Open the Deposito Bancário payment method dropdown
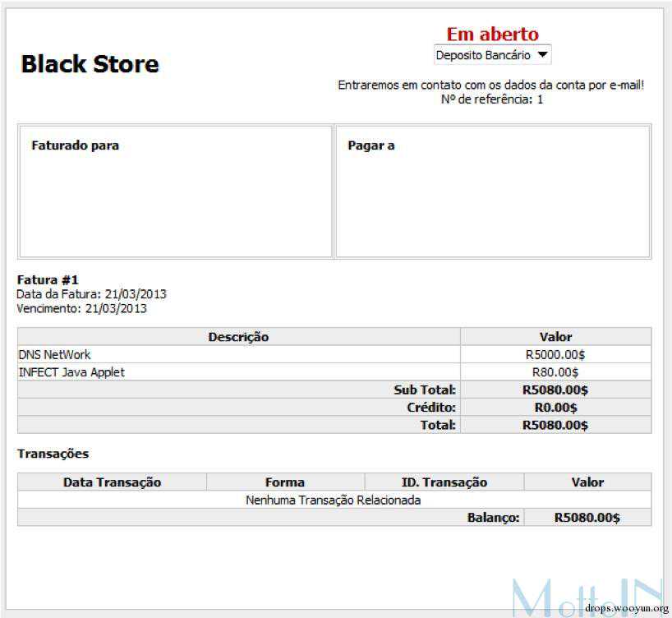 point(492,55)
